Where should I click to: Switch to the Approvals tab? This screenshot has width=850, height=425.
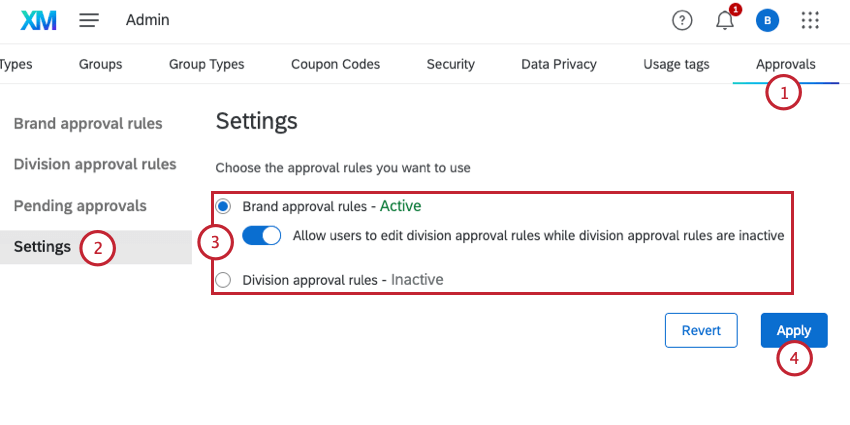785,64
